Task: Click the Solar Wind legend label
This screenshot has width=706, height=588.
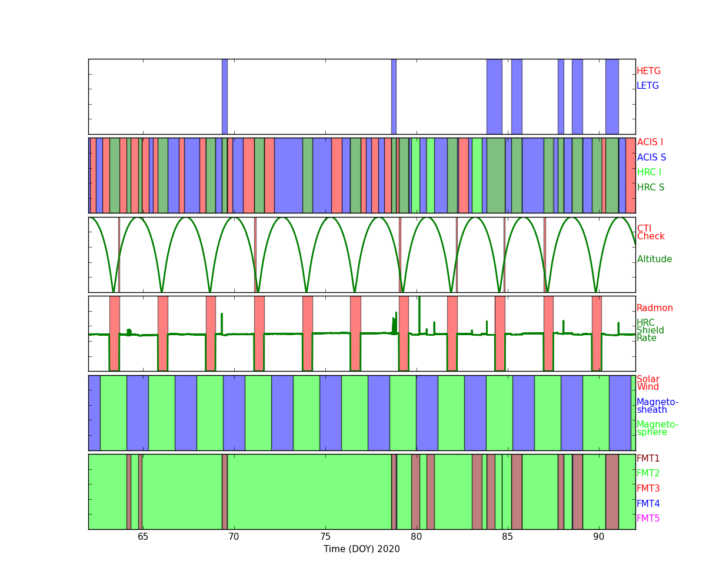Action: (648, 383)
